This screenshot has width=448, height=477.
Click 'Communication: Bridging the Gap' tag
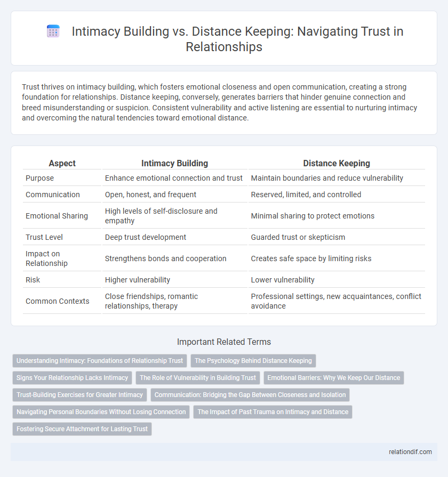pyautogui.click(x=250, y=395)
